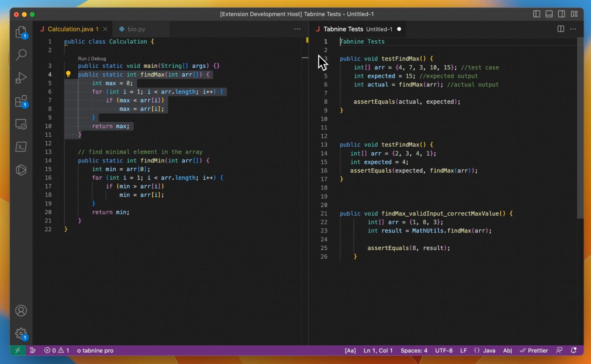Click the terminal prompt icon in activity bar
Viewport: 591px width, 364px height.
(21, 147)
